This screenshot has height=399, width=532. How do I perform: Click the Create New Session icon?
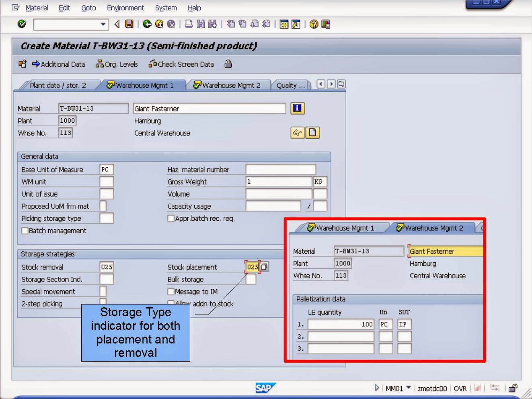(x=284, y=24)
